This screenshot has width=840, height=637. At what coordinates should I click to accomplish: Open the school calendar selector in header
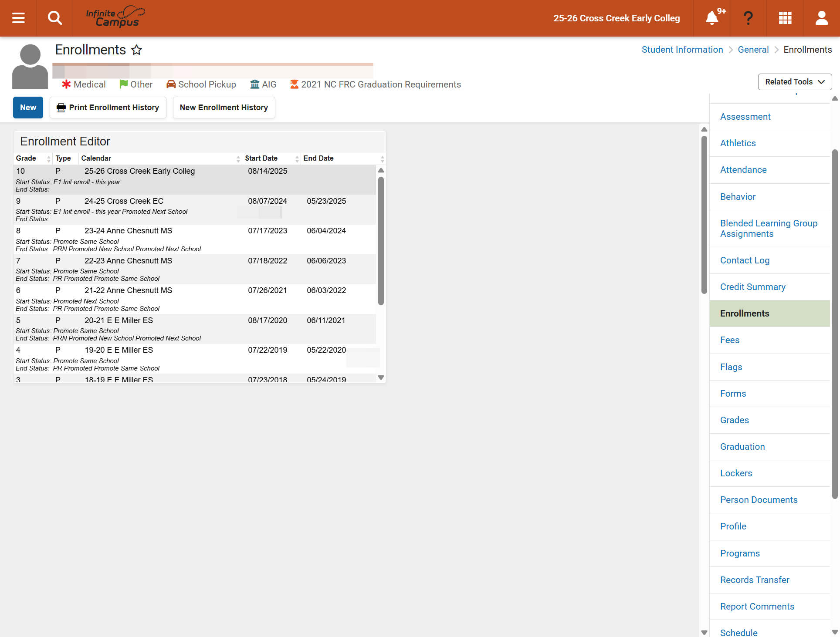[x=616, y=18]
